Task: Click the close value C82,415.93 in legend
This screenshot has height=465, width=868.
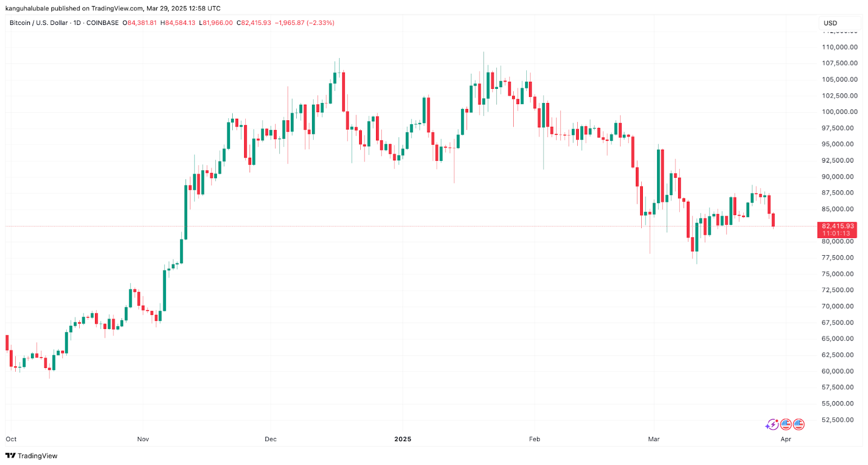Action: 254,23
